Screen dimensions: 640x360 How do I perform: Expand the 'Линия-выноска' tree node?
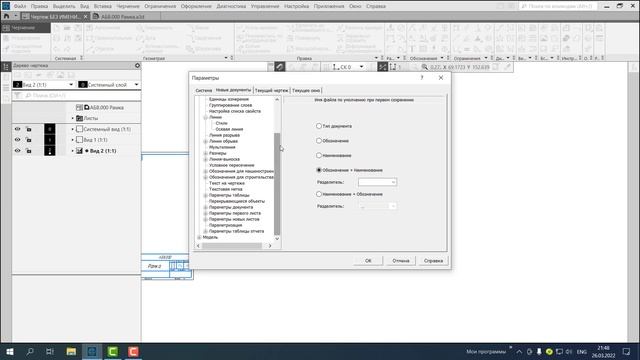coord(206,159)
